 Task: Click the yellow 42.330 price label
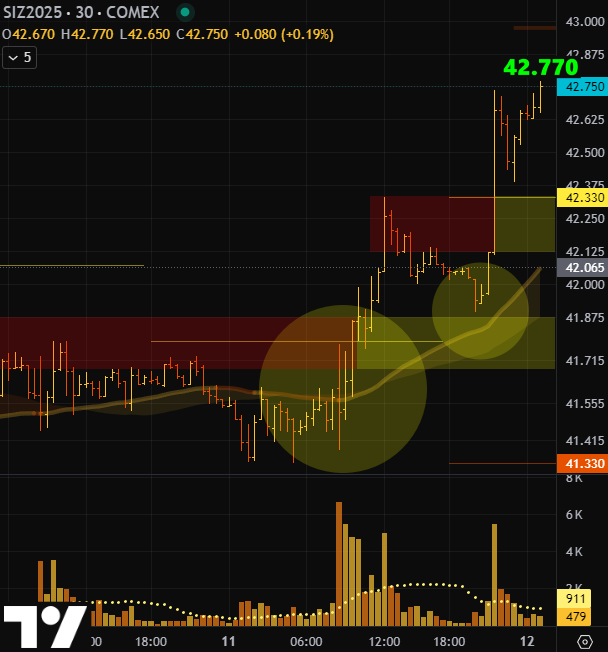coord(583,198)
